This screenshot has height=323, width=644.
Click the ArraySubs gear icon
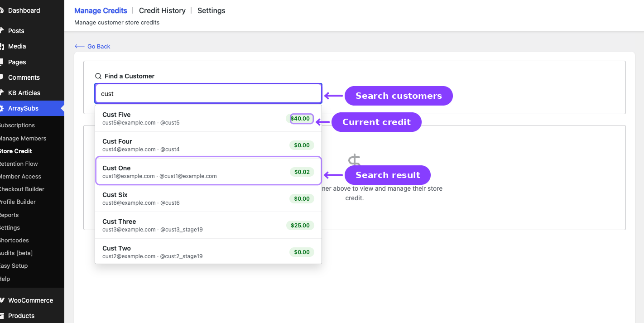pos(1,108)
